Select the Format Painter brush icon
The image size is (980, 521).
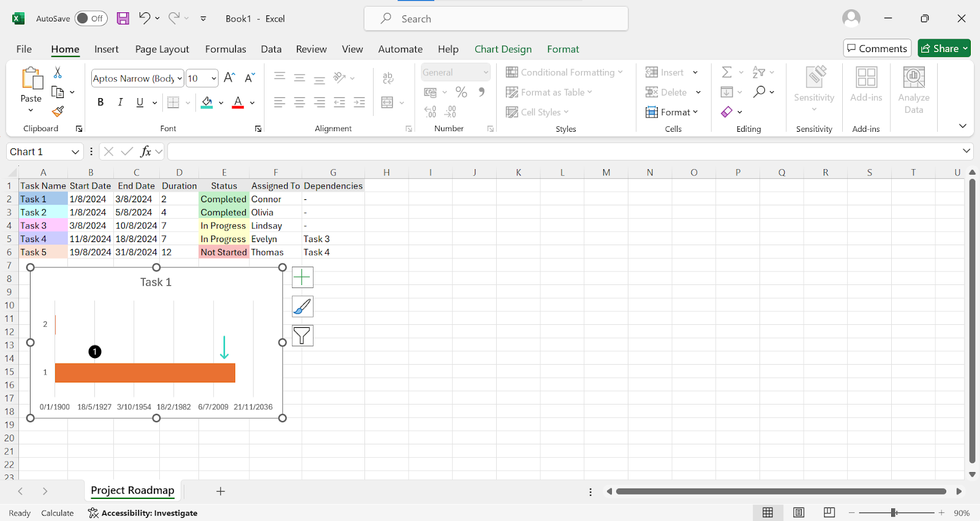tap(58, 111)
